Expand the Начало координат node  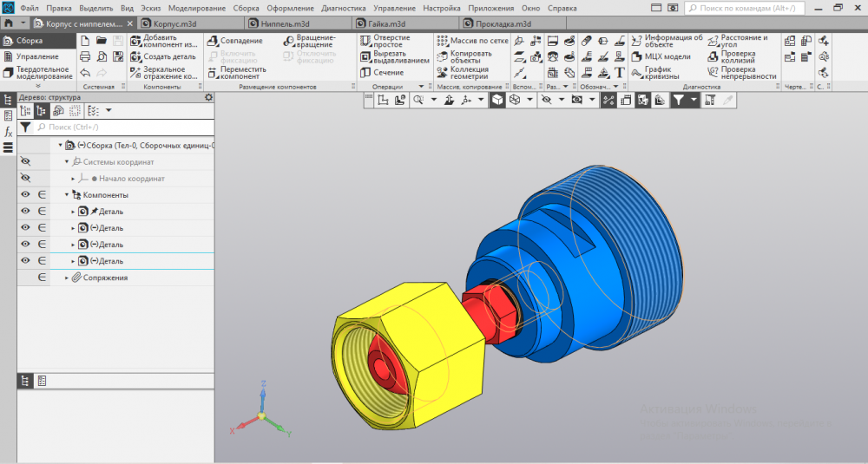(74, 179)
